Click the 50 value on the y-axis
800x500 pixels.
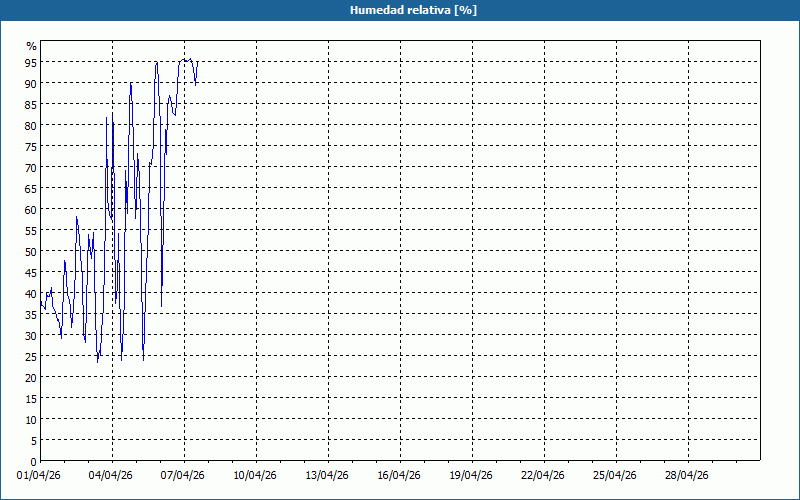pyautogui.click(x=31, y=252)
